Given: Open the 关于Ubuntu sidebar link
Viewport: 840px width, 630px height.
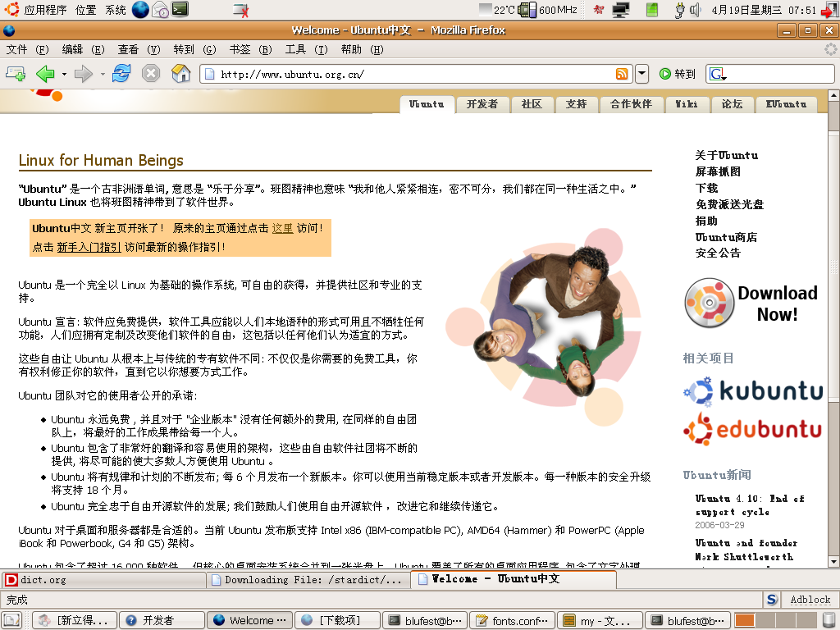Looking at the screenshot, I should point(727,155).
